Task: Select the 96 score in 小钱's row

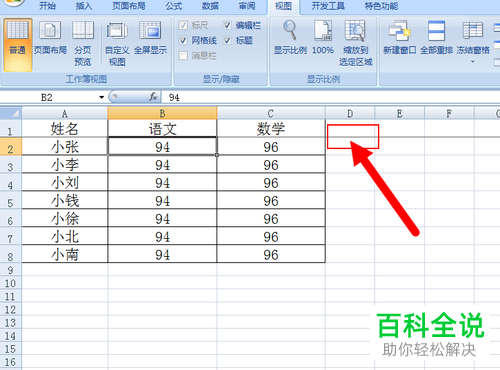Action: click(271, 201)
